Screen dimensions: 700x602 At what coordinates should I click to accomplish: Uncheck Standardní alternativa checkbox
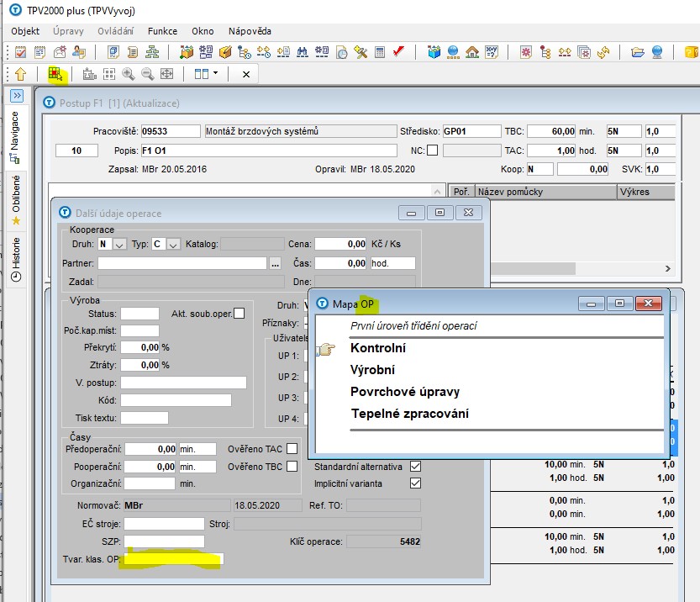point(415,467)
